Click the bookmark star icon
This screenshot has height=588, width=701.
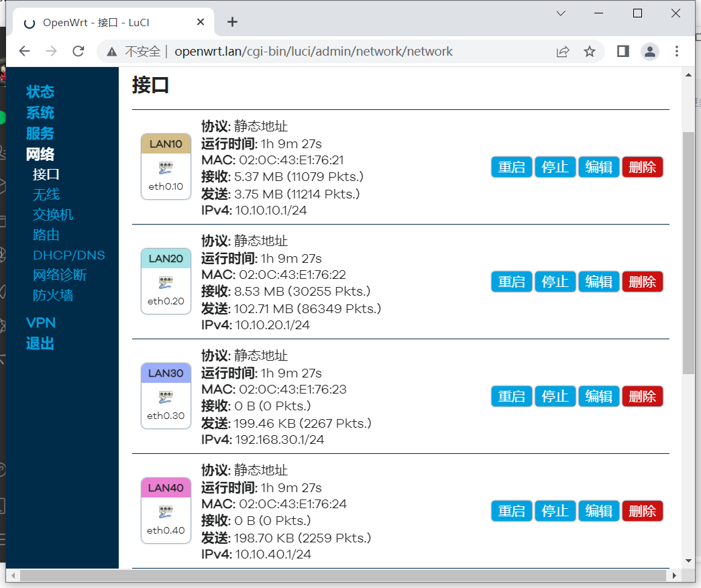(x=590, y=51)
